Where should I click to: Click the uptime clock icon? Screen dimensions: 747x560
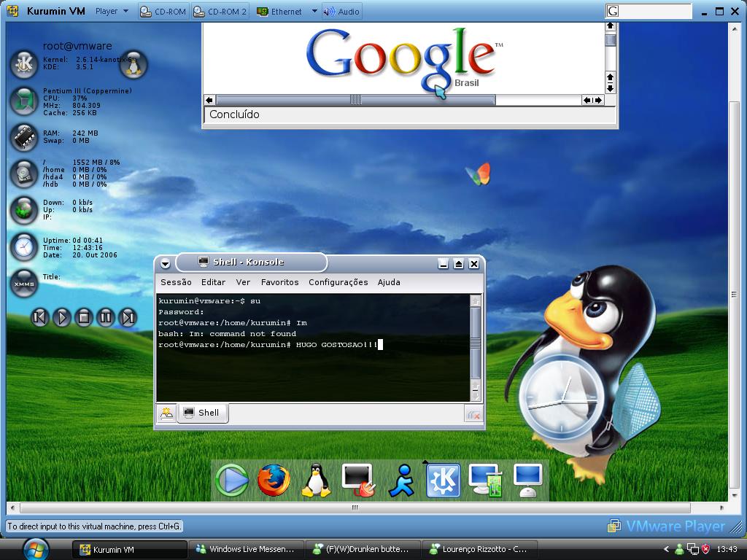click(24, 246)
